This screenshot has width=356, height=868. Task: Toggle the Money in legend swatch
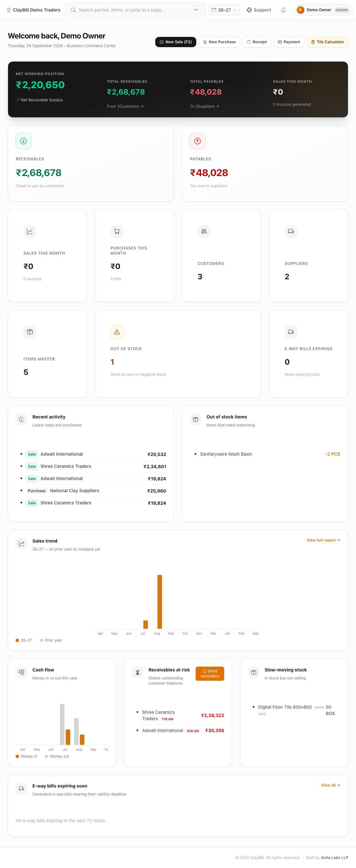tap(17, 756)
